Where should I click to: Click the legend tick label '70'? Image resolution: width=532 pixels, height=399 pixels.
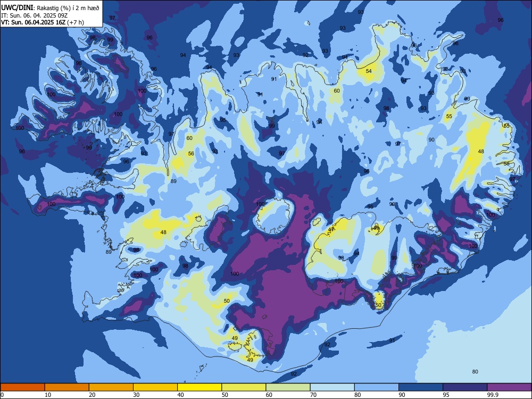[x=313, y=395]
